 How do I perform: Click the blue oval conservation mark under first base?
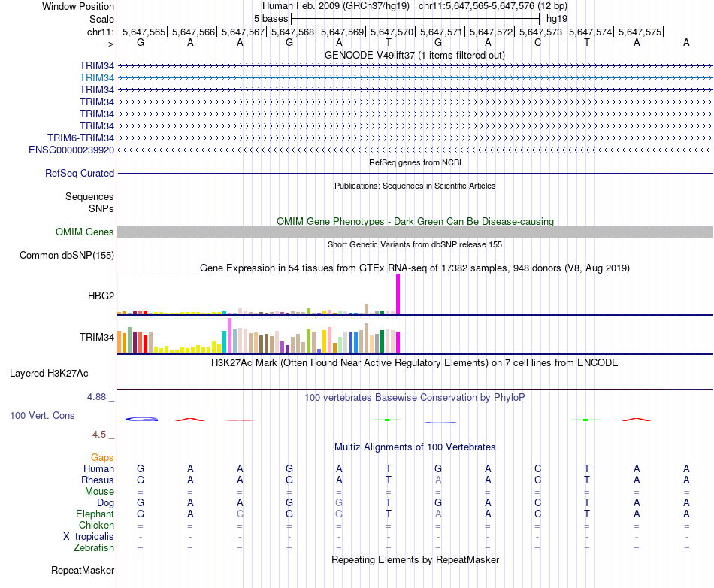(141, 419)
